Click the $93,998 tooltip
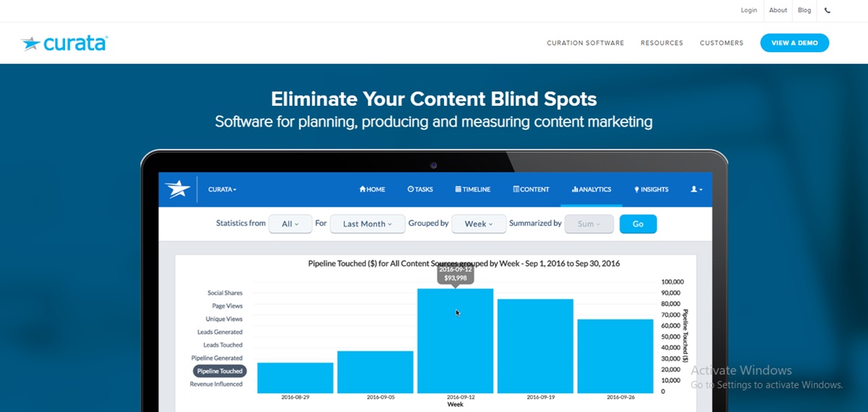 pos(455,274)
